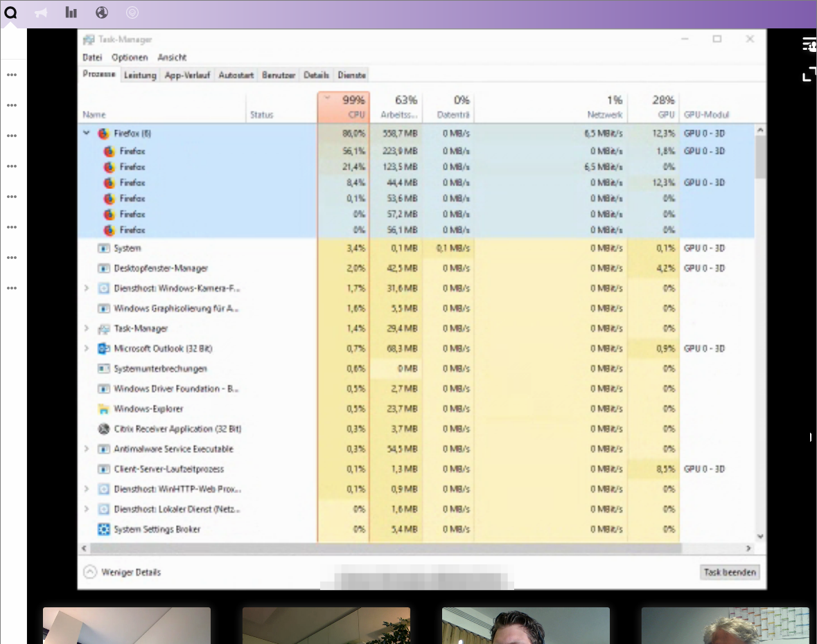Collapse view with the Weniger Details chevron
The height and width of the screenshot is (644, 817).
(90, 572)
